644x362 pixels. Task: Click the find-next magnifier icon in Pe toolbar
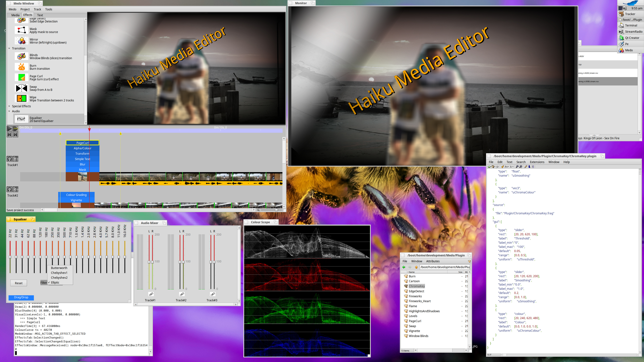(x=521, y=167)
